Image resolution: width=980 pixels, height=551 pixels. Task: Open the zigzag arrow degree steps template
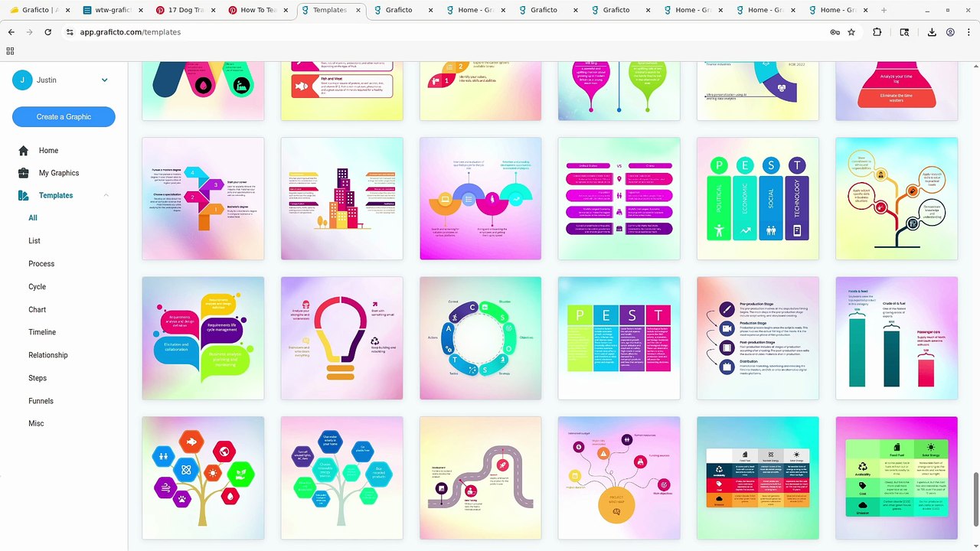(203, 199)
